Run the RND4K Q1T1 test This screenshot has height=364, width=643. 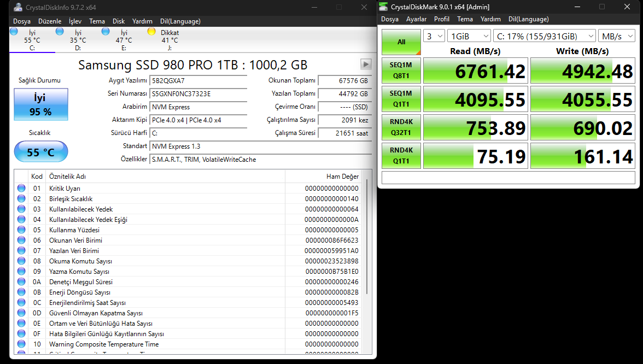[401, 155]
